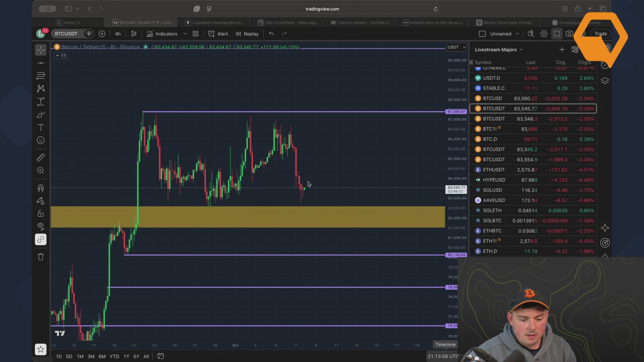Select the trend line drawing tool
644x362 pixels.
pyautogui.click(x=41, y=63)
